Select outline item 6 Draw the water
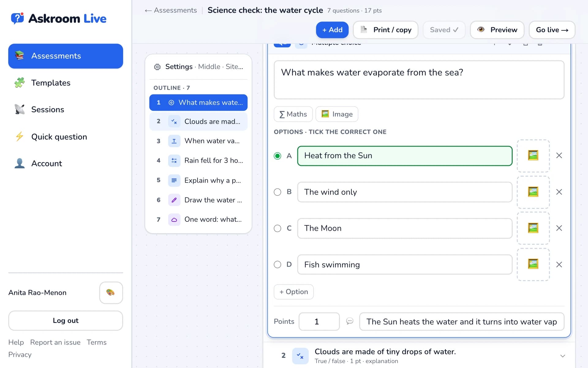This screenshot has width=588, height=368. (x=198, y=200)
